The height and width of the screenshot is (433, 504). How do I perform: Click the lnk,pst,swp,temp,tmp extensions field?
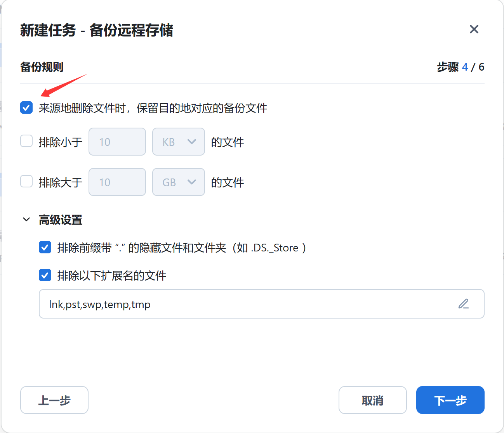tap(249, 304)
